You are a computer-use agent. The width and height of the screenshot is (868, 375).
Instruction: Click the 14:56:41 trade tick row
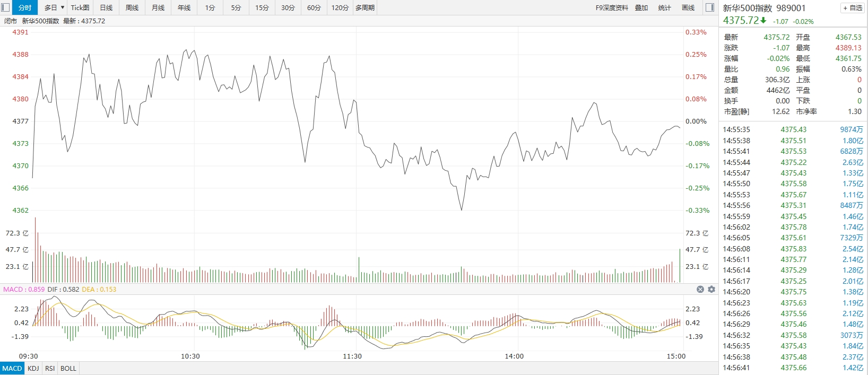tap(793, 368)
